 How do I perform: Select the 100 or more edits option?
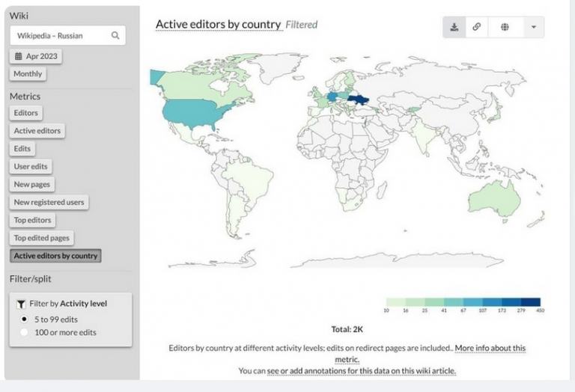[24, 332]
